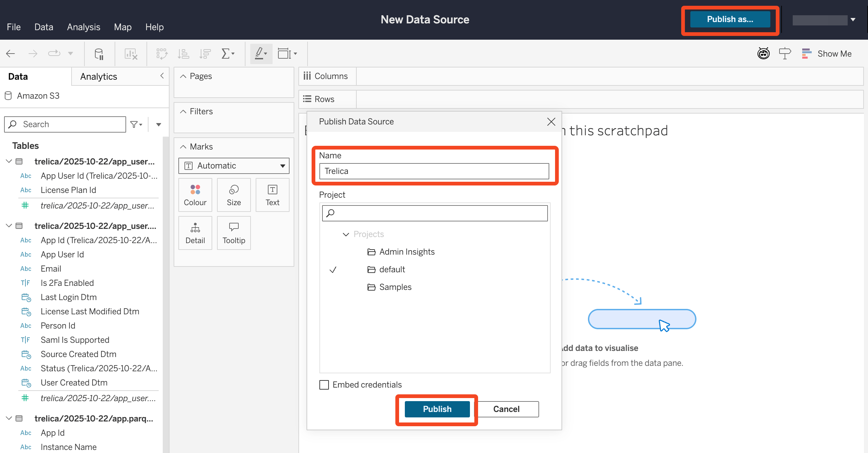Click the Clear sheet icon
The image size is (868, 453).
[131, 54]
